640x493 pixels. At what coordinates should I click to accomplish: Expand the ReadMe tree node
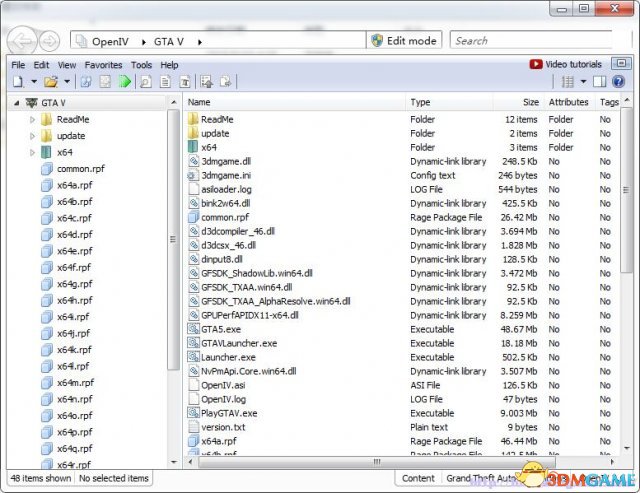tap(33, 120)
